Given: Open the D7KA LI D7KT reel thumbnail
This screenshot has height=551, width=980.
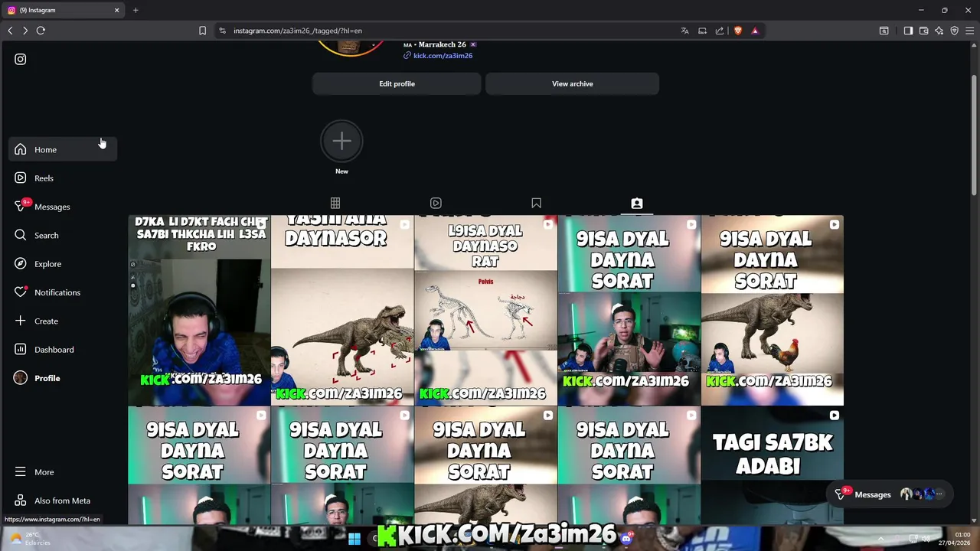Looking at the screenshot, I should pos(199,310).
